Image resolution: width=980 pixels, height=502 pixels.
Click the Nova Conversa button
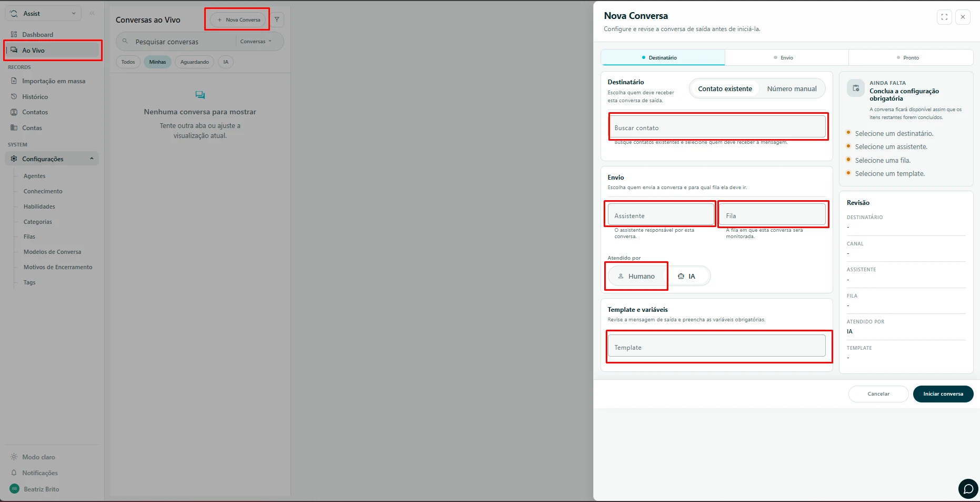(238, 19)
